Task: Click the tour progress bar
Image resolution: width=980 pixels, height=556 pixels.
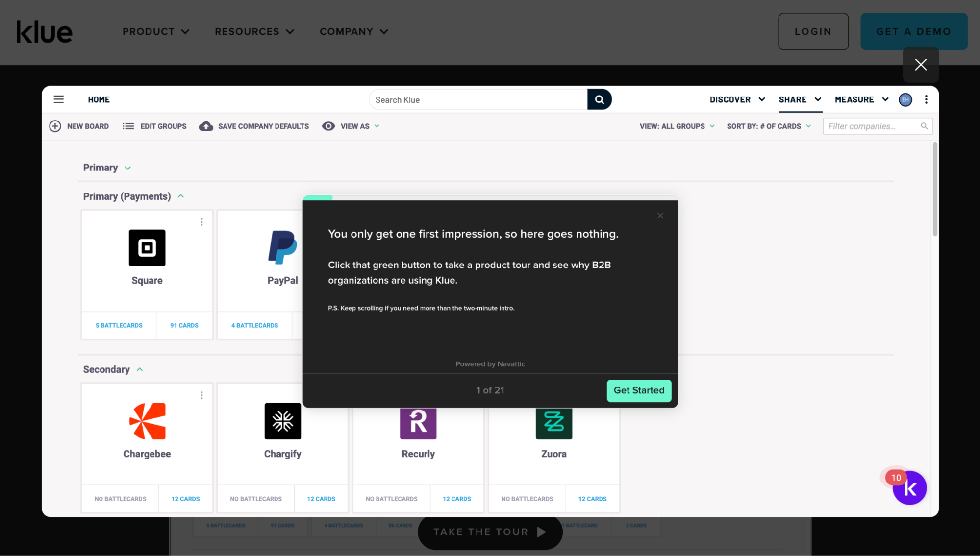Action: point(490,197)
